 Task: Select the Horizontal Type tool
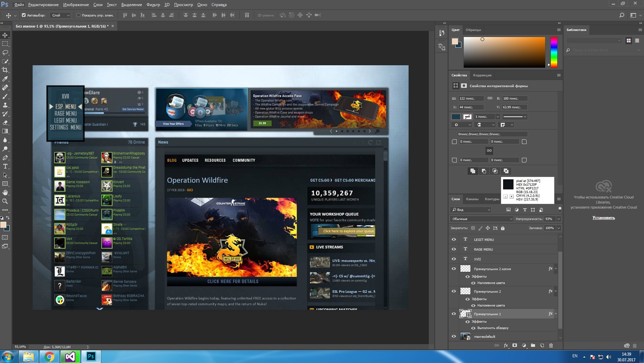tap(5, 166)
